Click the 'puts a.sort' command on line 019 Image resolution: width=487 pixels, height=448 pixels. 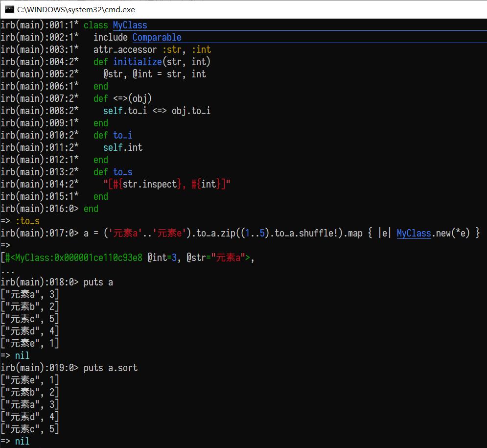coord(110,368)
